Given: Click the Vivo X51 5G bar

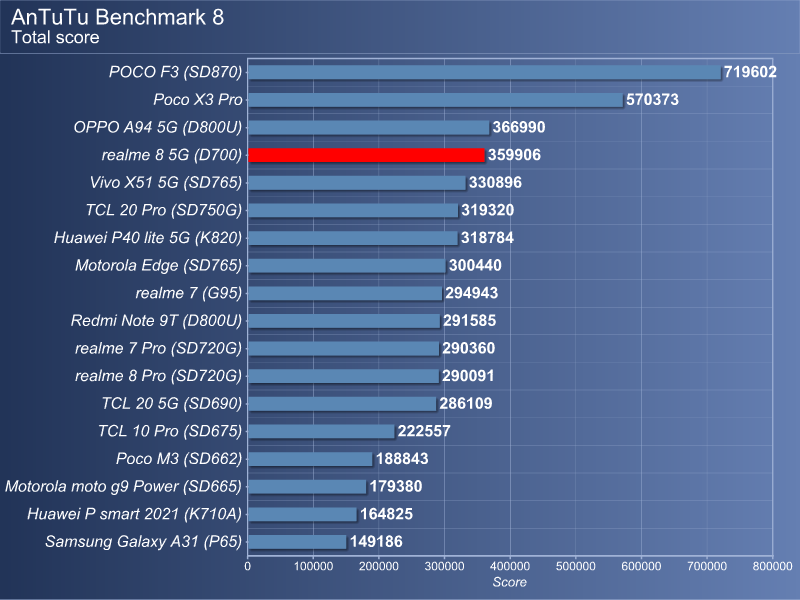Looking at the screenshot, I should point(357,183).
